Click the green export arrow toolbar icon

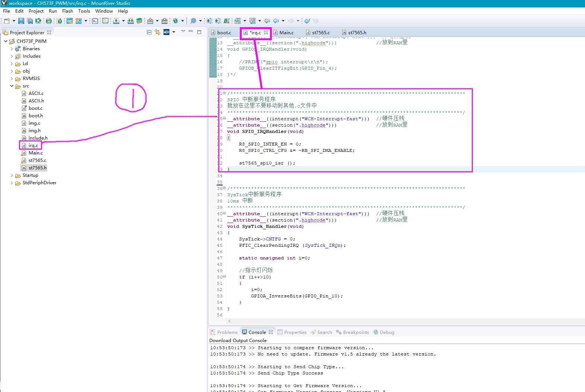[38, 21]
